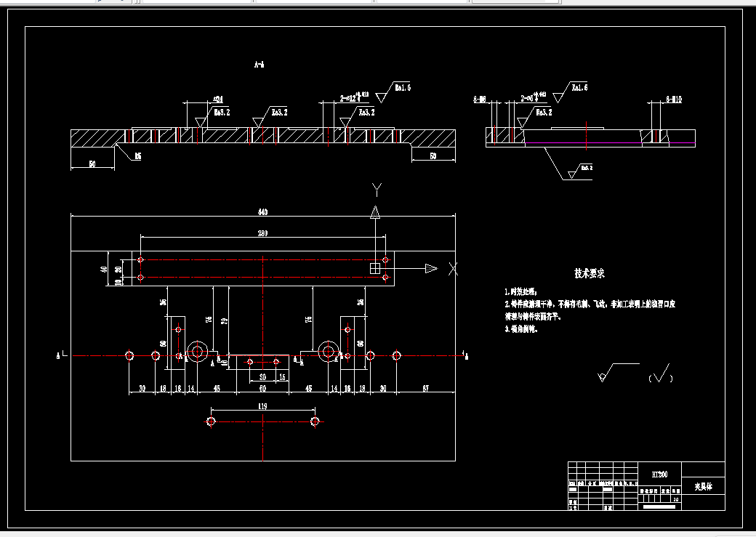This screenshot has width=756, height=537.
Task: Click the 15 dimension near the center slot
Action: click(x=283, y=377)
